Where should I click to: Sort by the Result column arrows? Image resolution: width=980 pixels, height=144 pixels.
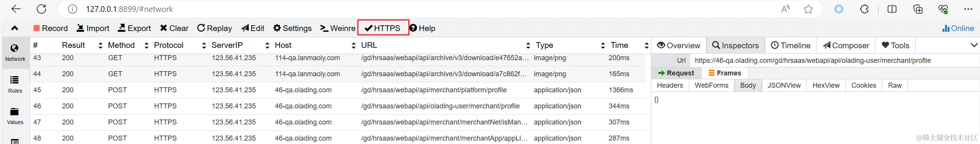100,46
